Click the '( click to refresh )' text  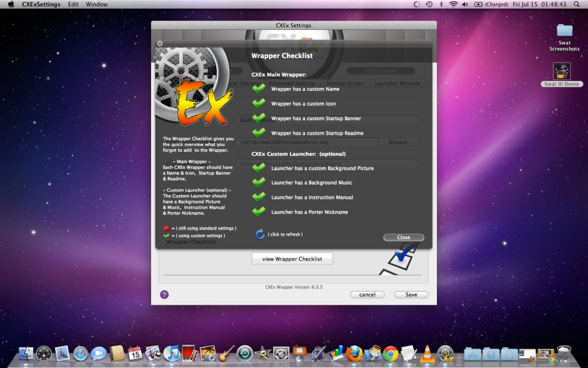[285, 235]
